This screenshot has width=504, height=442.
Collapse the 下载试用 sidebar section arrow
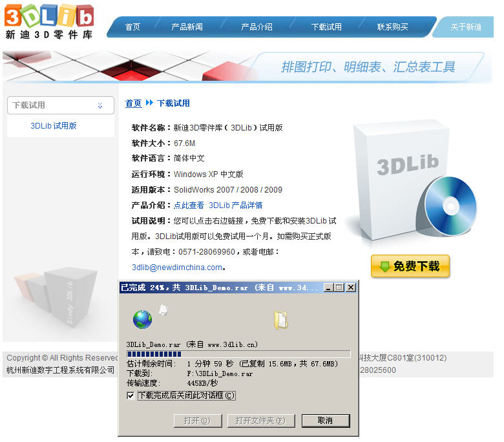click(100, 105)
